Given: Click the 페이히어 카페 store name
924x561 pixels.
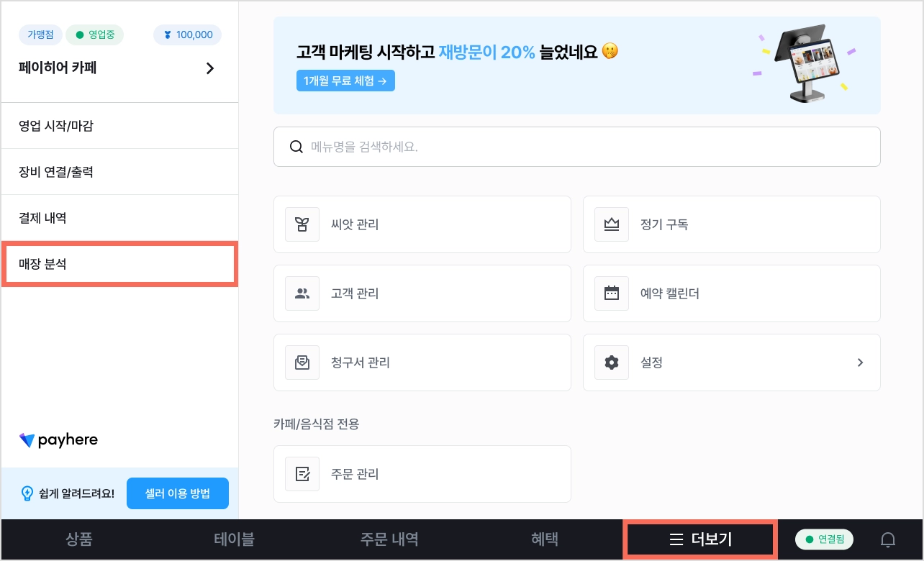Looking at the screenshot, I should tap(58, 68).
